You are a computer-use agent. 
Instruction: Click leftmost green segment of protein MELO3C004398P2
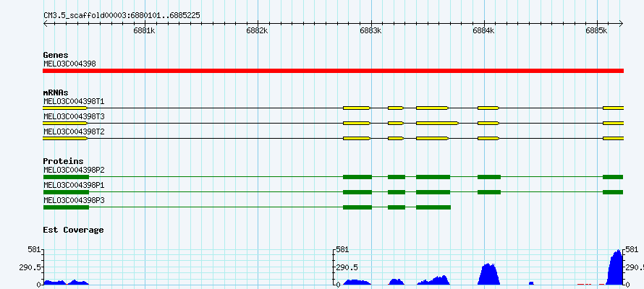pyautogui.click(x=66, y=177)
